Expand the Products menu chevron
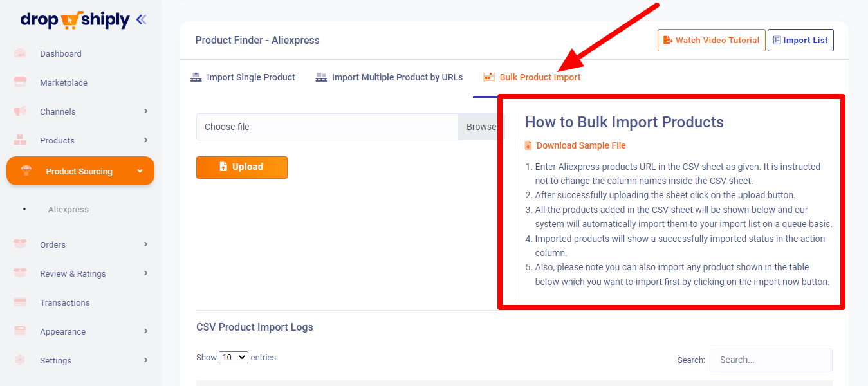Image resolution: width=868 pixels, height=386 pixels. point(146,140)
